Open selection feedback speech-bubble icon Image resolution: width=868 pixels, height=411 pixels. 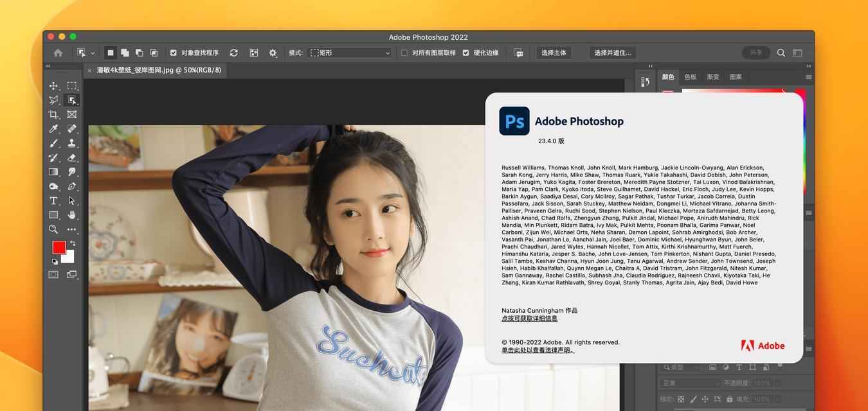pos(519,53)
